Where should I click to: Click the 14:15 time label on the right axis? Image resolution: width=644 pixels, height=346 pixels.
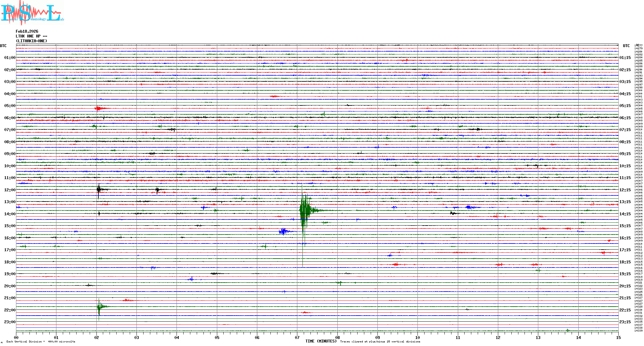pyautogui.click(x=625, y=214)
